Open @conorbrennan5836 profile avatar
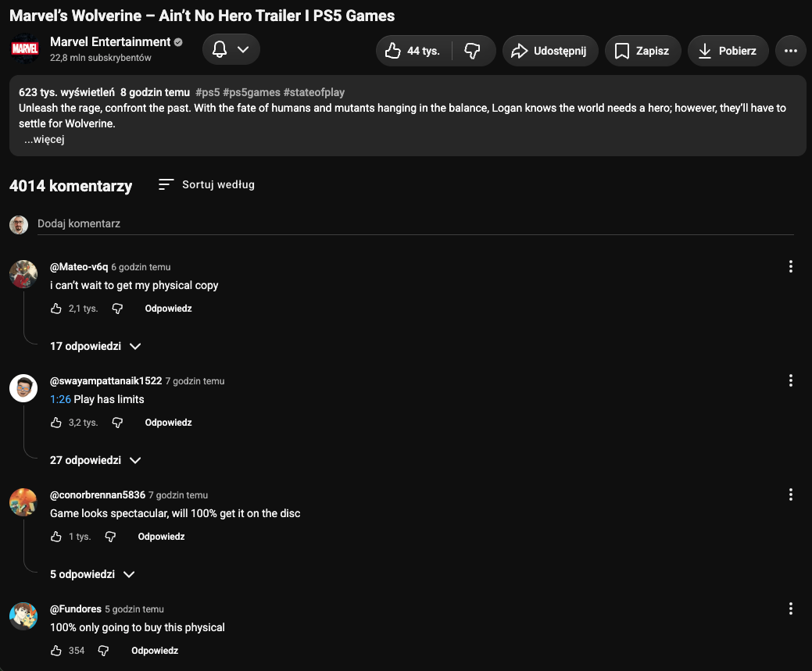Viewport: 812px width, 671px height. coord(23,502)
